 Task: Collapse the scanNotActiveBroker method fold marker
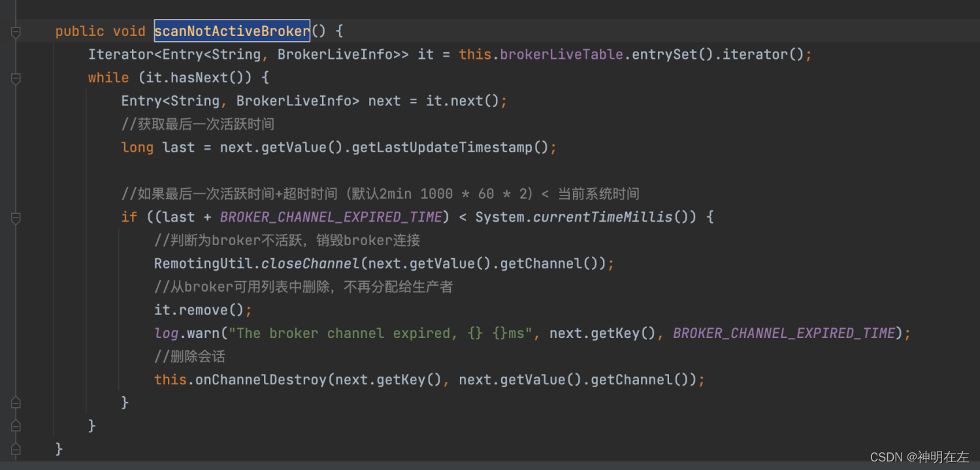16,31
